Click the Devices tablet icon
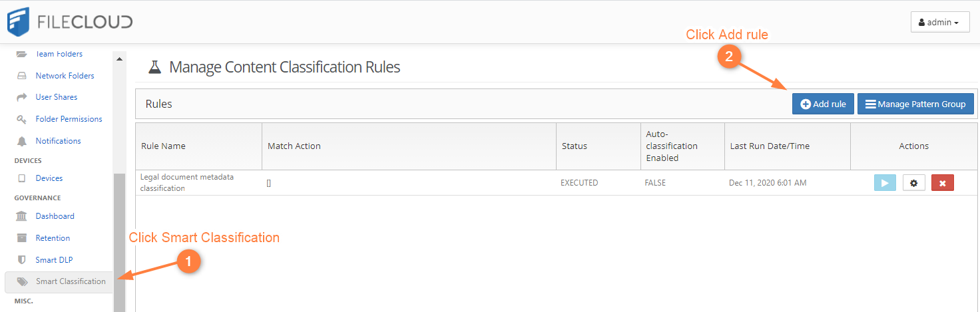Image resolution: width=980 pixels, height=312 pixels. coord(22,178)
